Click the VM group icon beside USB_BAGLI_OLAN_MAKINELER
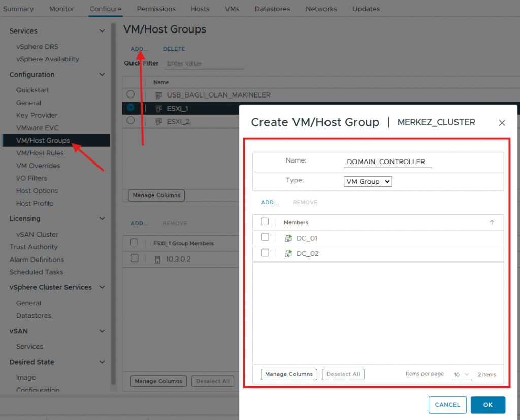520x420 pixels. pyautogui.click(x=159, y=95)
